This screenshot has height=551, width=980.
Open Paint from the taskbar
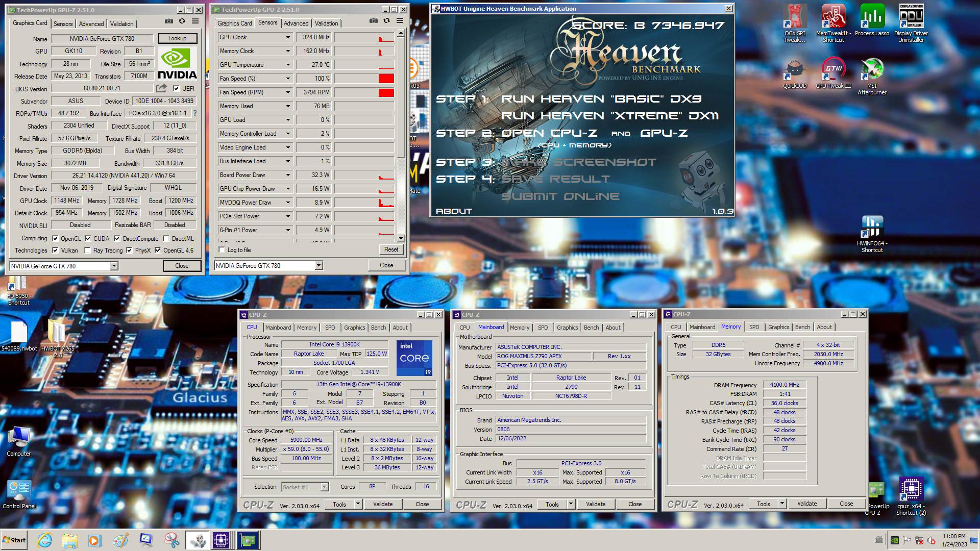pos(120,540)
